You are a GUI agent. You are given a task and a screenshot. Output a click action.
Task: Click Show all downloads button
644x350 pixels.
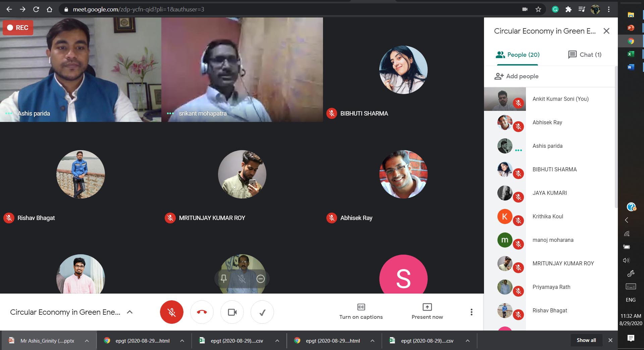pos(586,340)
